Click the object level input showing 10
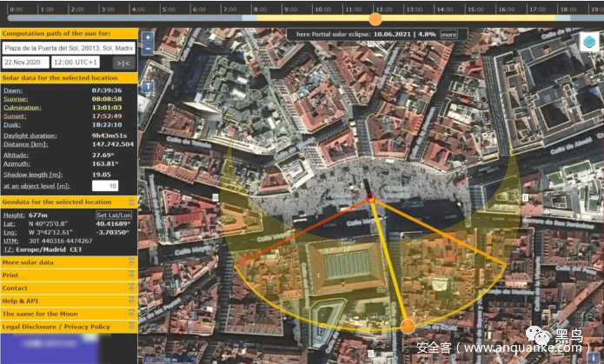Viewport: 604px width, 364px height. pos(105,186)
